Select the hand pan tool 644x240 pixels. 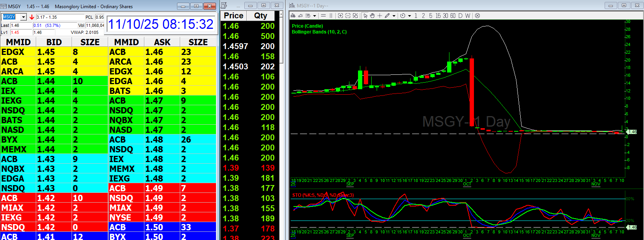tap(372, 16)
